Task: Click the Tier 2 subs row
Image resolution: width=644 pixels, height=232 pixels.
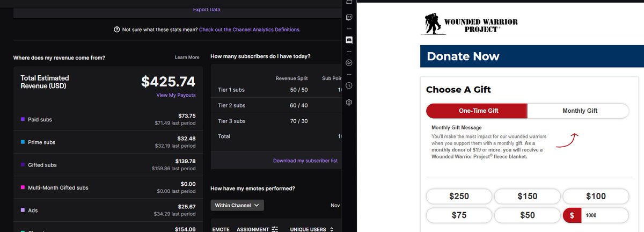Action: (x=276, y=105)
